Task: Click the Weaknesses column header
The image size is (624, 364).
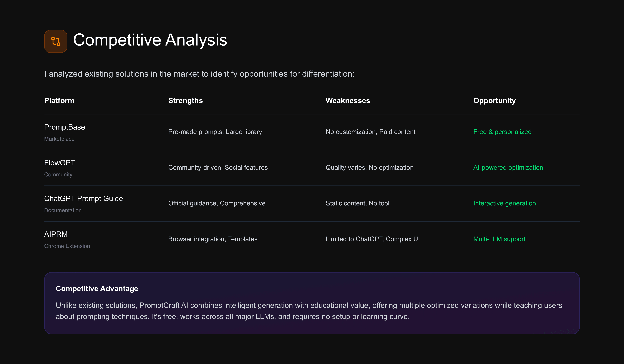Action: [x=347, y=101]
